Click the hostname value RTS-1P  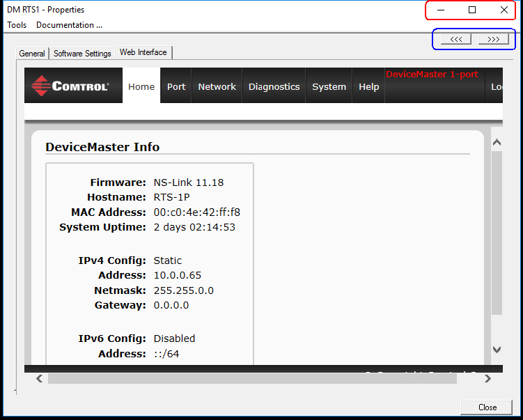point(171,197)
